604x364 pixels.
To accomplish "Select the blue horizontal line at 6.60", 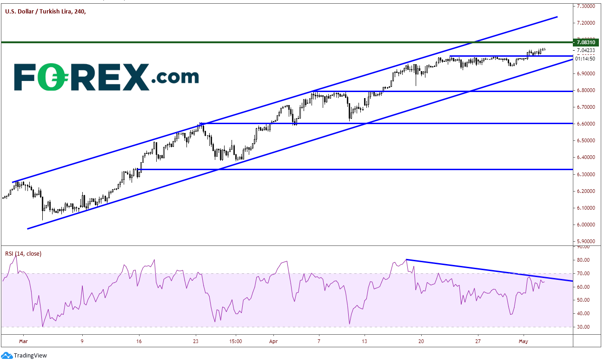I will coord(386,123).
